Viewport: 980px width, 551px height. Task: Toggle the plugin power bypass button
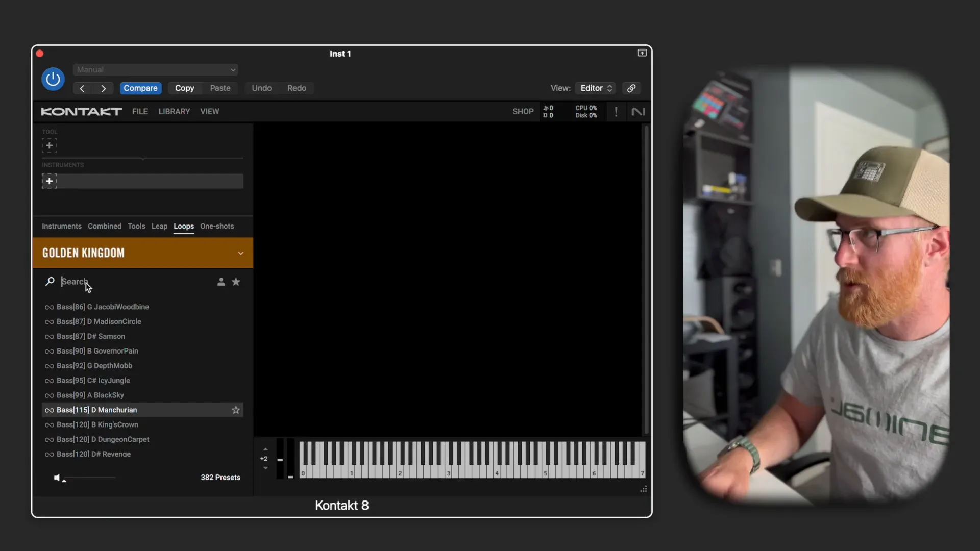click(53, 79)
